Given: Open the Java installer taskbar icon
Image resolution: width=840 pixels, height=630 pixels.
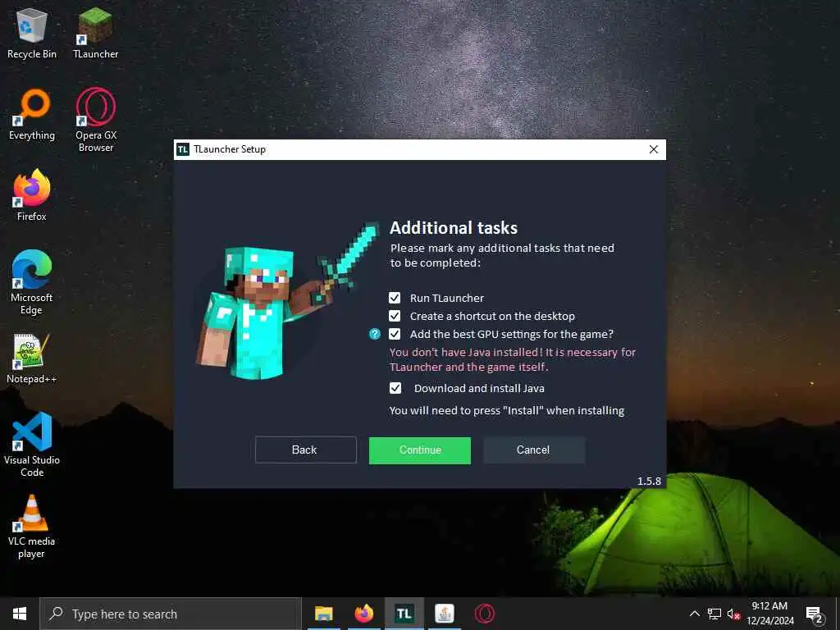Looking at the screenshot, I should tap(444, 614).
